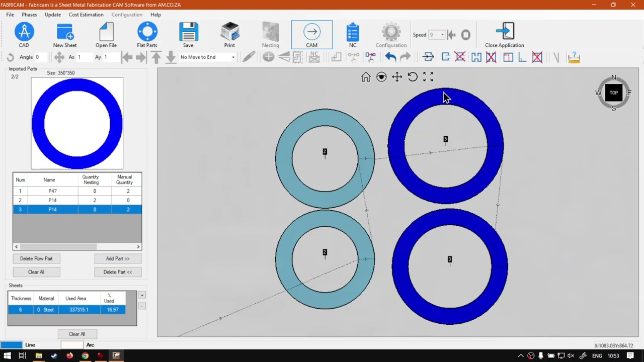The height and width of the screenshot is (362, 644).
Task: Click the blue undo arrow
Action: pos(390,57)
